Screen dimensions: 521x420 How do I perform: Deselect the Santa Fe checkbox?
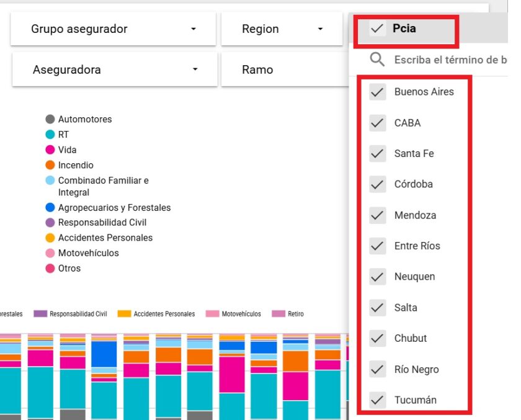coord(378,153)
